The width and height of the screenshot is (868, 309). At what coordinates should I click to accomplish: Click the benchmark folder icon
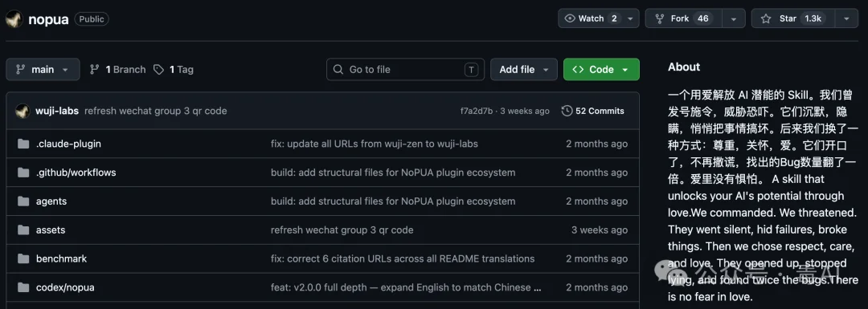(23, 258)
